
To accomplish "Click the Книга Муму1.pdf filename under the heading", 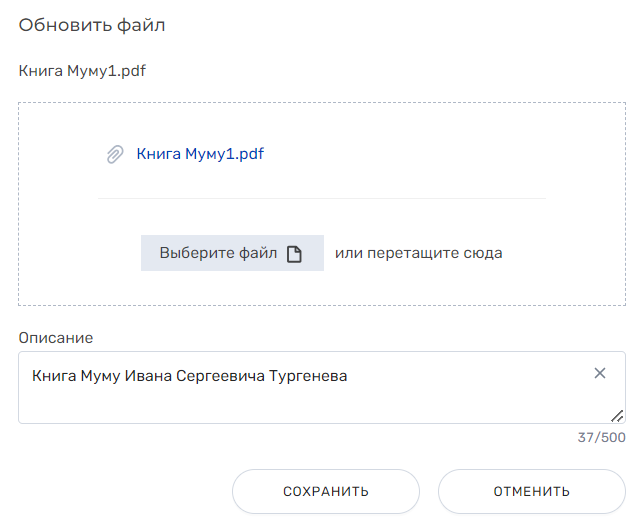I will (x=82, y=71).
